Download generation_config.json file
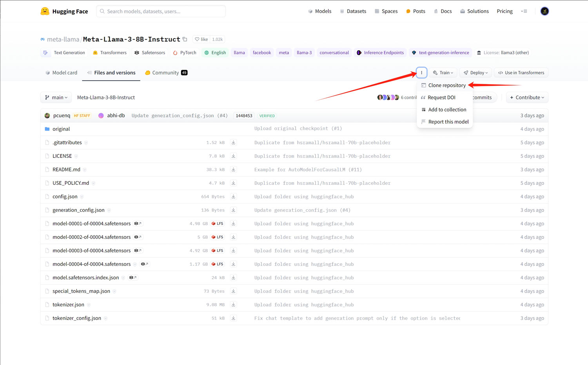Viewport: 588px width, 365px height. point(233,210)
